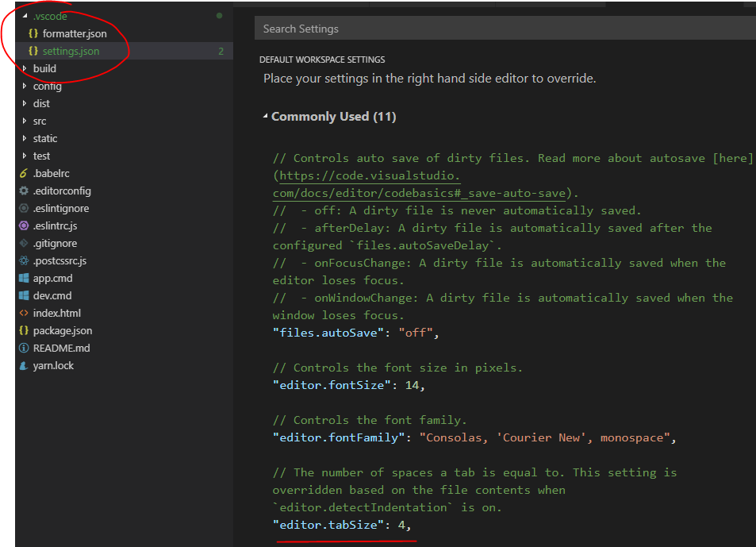Click the .babelrc Babel icon
The width and height of the screenshot is (756, 547).
22,173
